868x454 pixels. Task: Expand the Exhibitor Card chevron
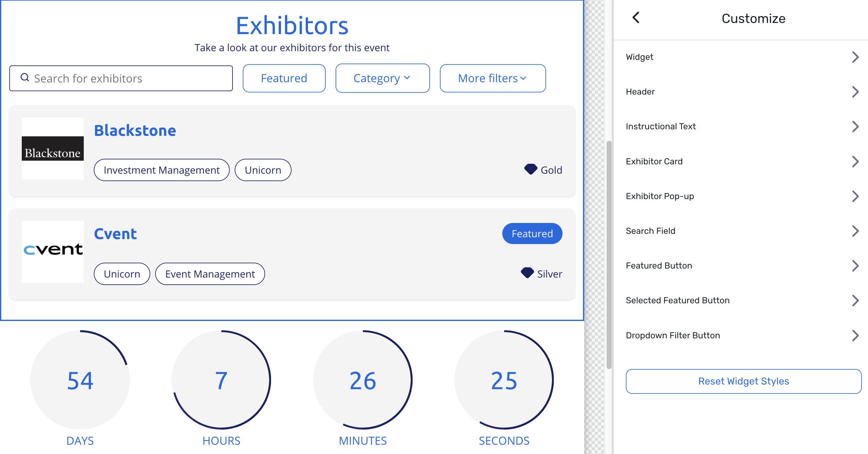(855, 162)
